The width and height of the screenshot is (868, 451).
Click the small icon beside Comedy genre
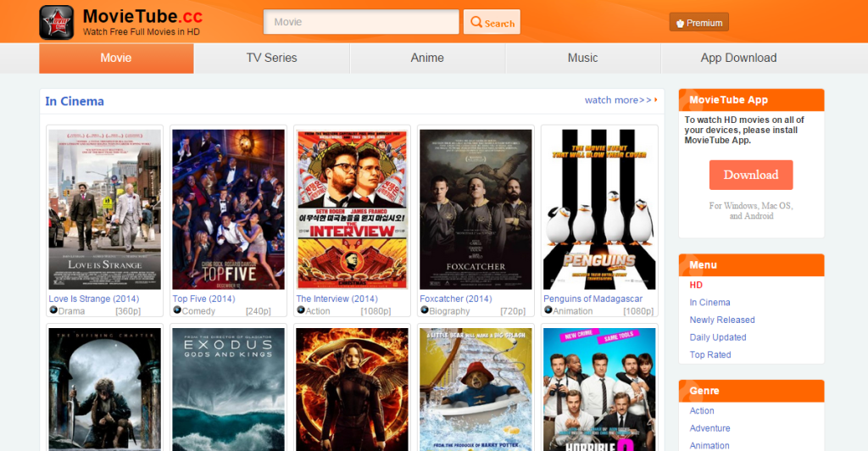tap(177, 310)
